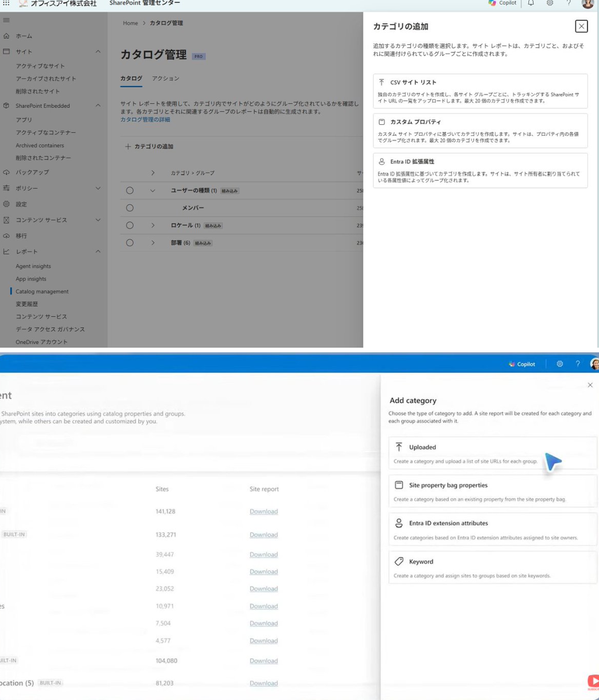Expand the ロケール category row

click(153, 225)
